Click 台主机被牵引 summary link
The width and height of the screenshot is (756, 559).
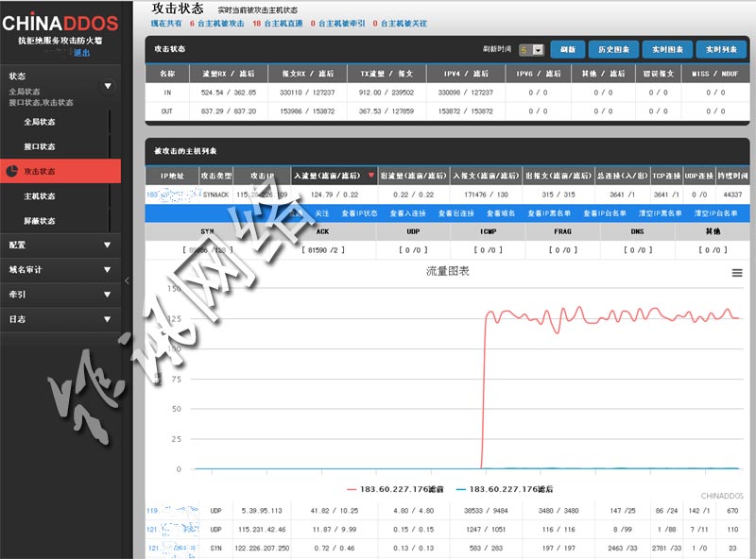click(342, 23)
